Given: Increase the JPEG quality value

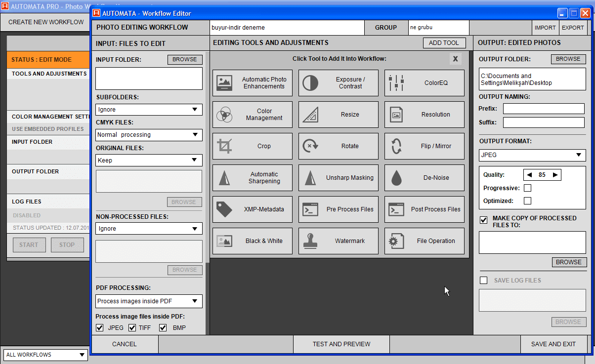Looking at the screenshot, I should tap(555, 175).
